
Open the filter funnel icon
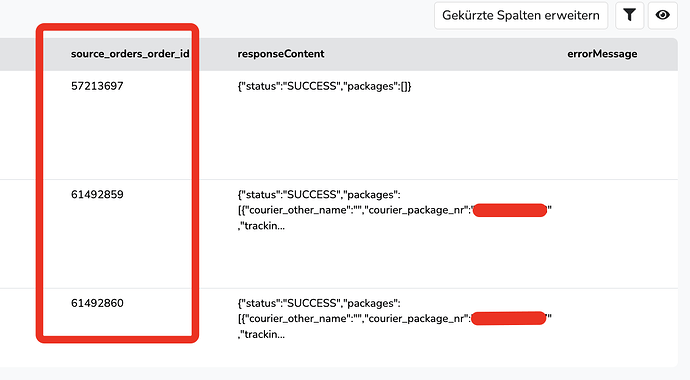[x=630, y=15]
